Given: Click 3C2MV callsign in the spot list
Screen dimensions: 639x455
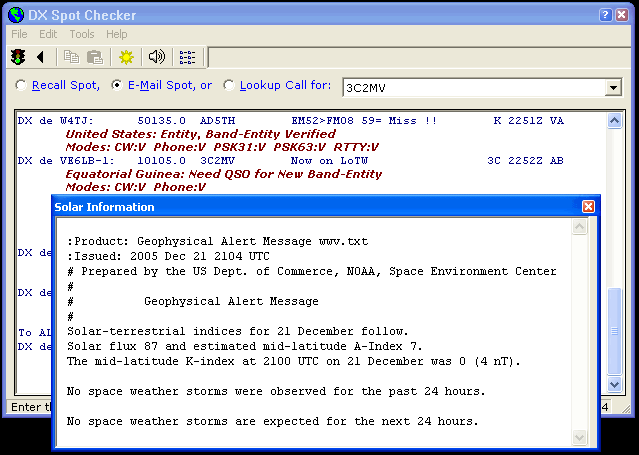Looking at the screenshot, I should pyautogui.click(x=218, y=161).
